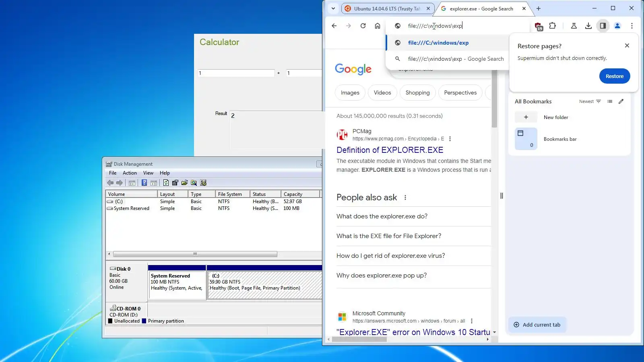Click the Properties icon in Disk Management toolbar
The height and width of the screenshot is (362, 644).
[175, 183]
